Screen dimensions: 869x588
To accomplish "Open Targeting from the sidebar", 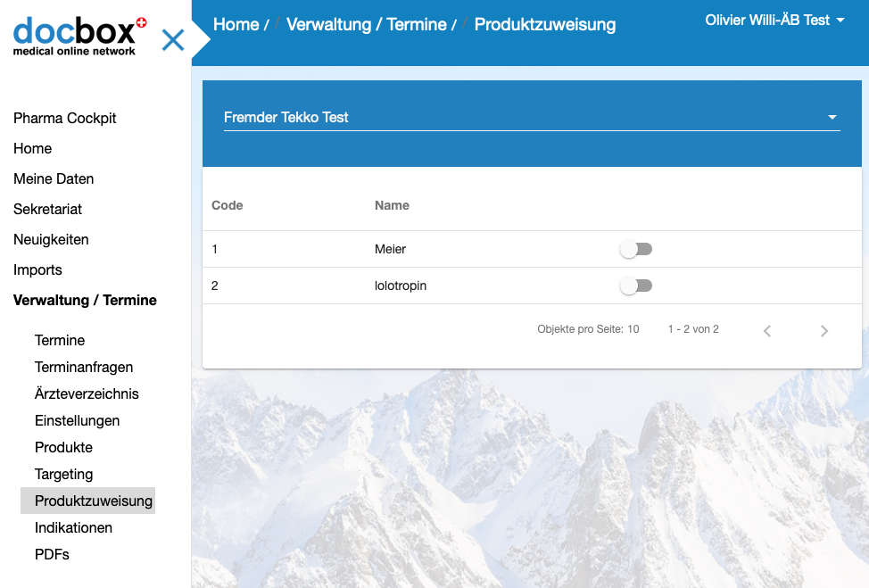I will [63, 474].
